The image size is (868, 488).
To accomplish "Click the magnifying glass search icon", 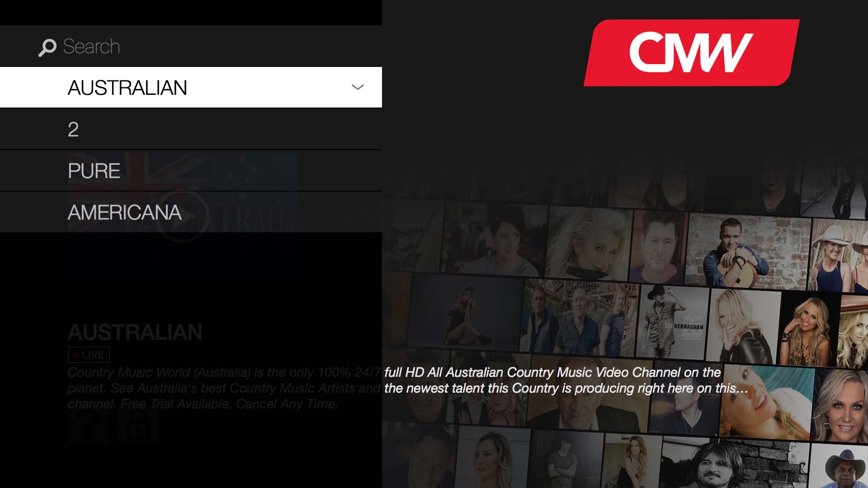I will click(47, 47).
